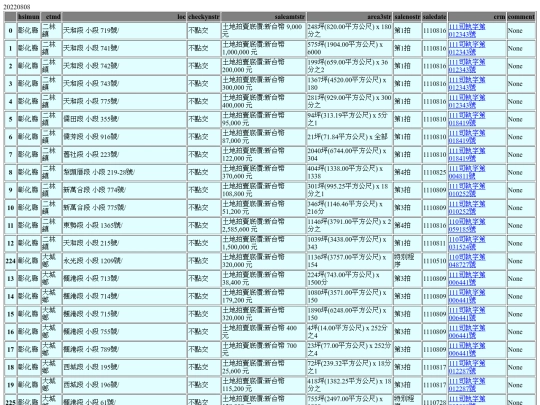Open the 006441 case link in row 17
The image size is (540, 405).
point(467,350)
